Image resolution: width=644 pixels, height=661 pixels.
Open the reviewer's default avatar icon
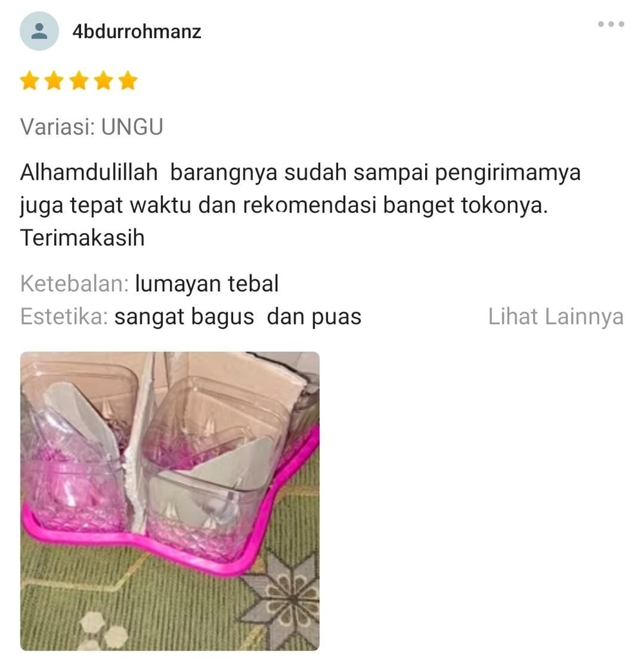point(39,31)
